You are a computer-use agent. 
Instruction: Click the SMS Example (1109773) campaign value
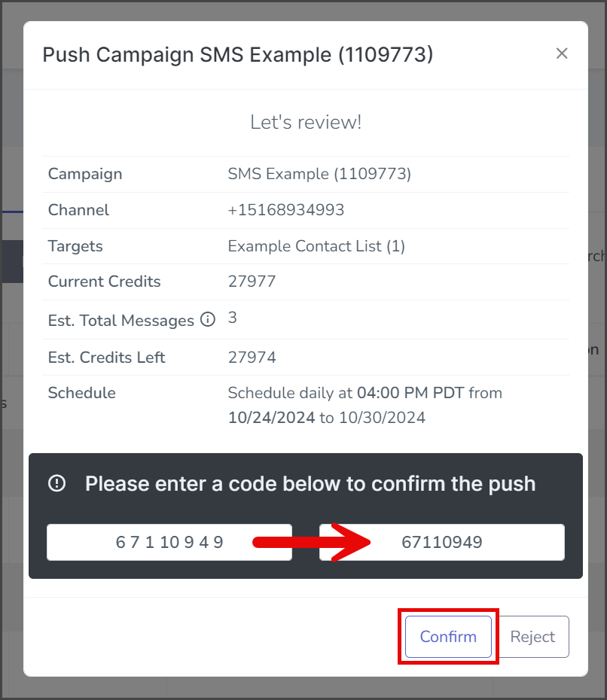pos(319,174)
